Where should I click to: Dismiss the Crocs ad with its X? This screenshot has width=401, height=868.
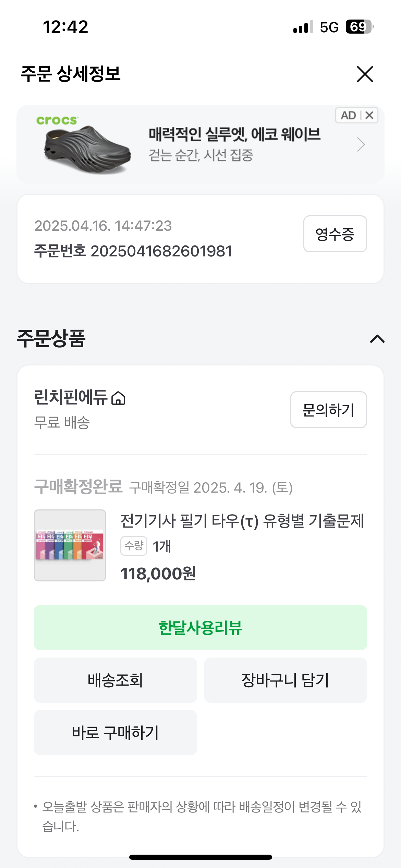click(x=369, y=116)
